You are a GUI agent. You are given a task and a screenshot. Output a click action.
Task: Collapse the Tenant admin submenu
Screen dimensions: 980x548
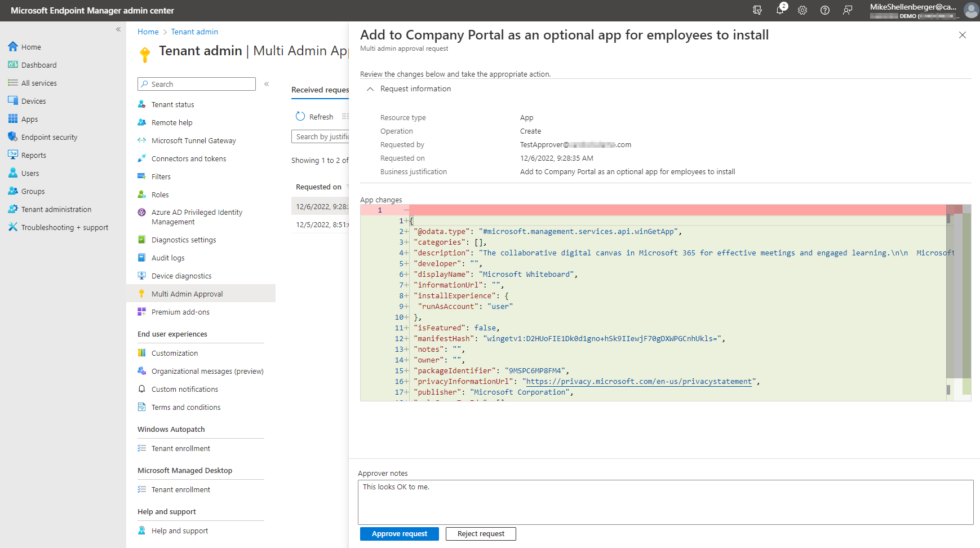[x=267, y=84]
